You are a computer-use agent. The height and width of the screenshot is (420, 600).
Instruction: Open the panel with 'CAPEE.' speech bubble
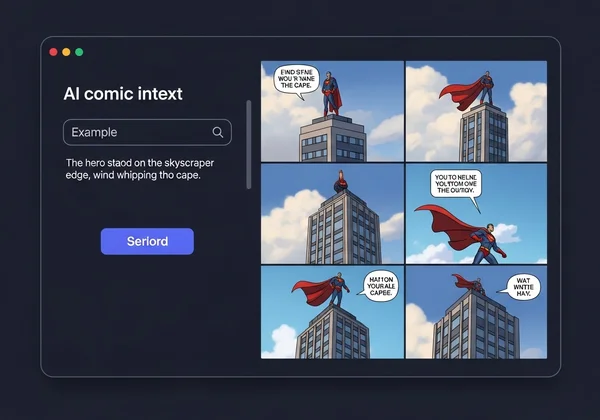pos(332,312)
